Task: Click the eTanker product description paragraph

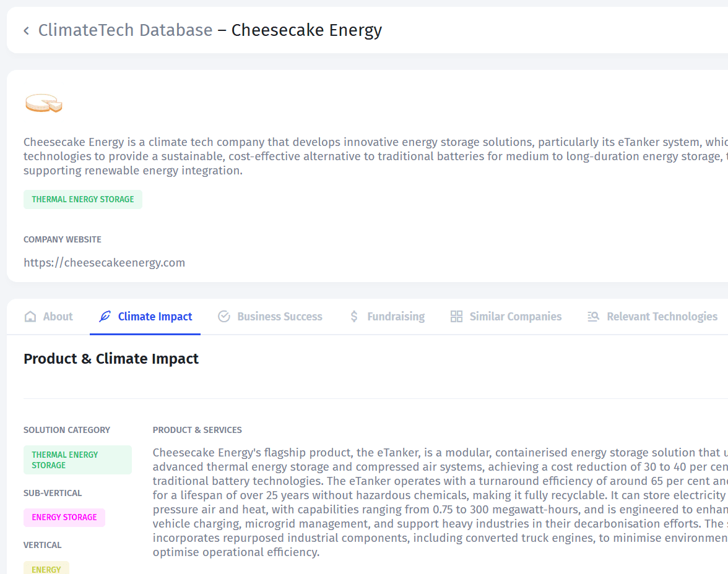Action: click(440, 502)
